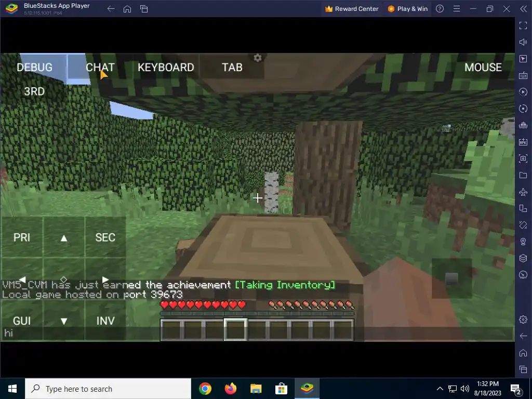Tap the up arrow movement button

(x=64, y=238)
